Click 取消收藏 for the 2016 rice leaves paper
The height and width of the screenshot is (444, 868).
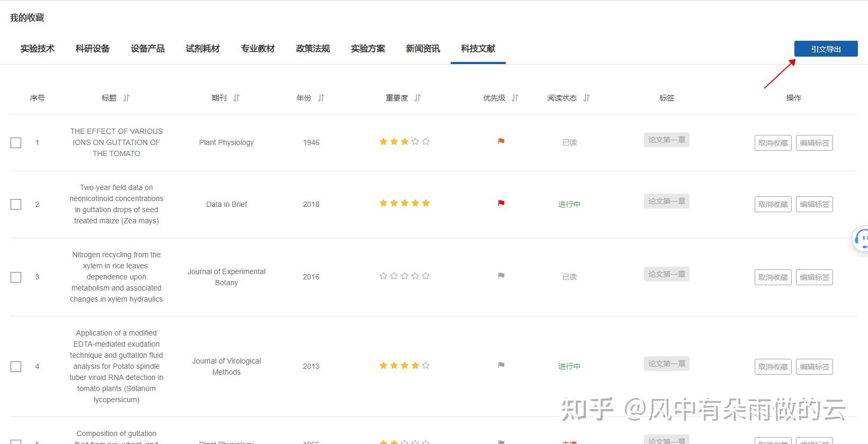click(773, 277)
